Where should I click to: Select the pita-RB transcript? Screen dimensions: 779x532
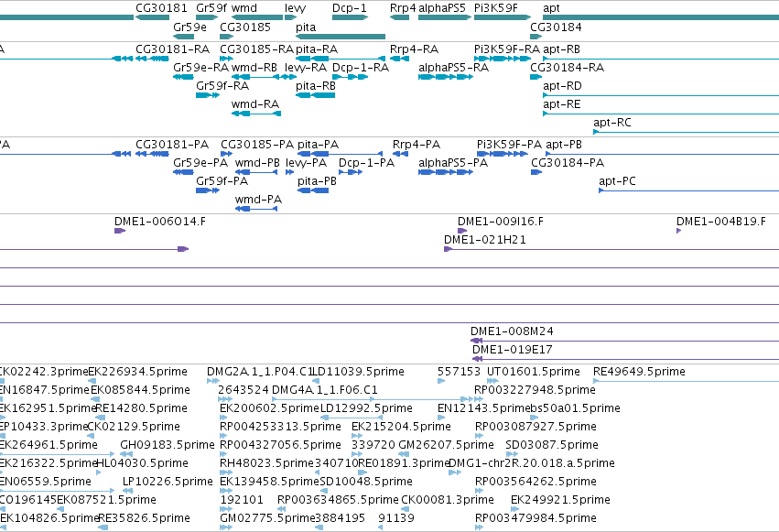316,95
